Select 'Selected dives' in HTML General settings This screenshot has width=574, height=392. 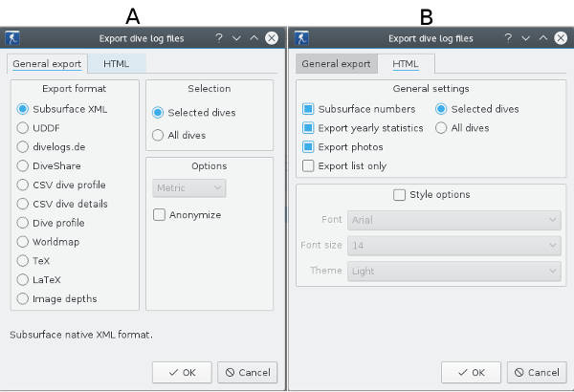pos(477,109)
